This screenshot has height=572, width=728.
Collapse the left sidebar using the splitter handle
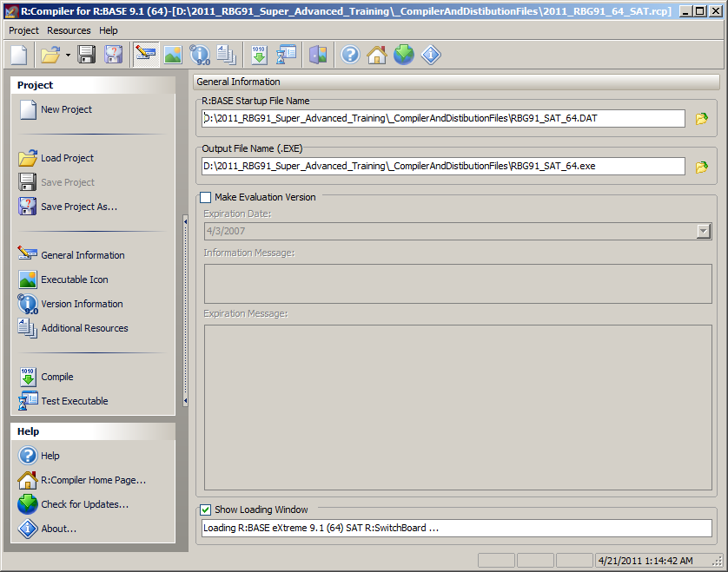point(184,312)
